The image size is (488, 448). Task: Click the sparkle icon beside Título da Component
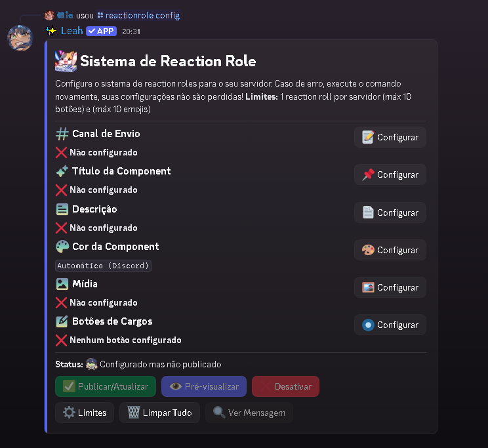coord(62,171)
